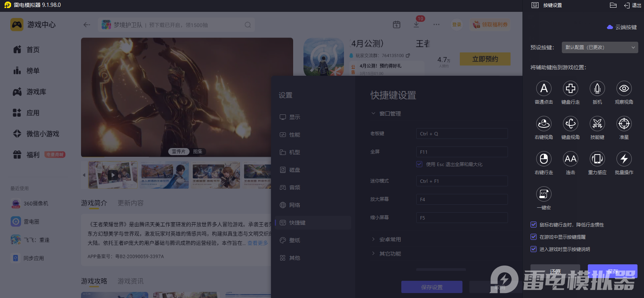Open 音频 settings category
This screenshot has width=644, height=298.
tap(313, 187)
